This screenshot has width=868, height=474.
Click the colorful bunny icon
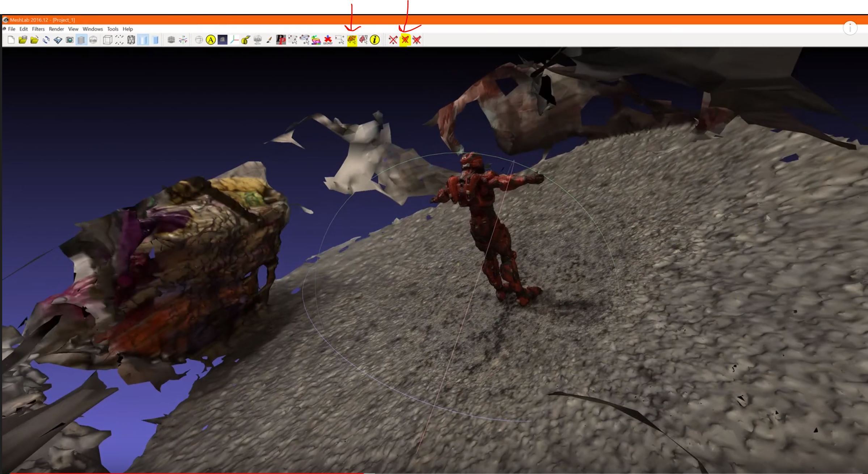[316, 40]
